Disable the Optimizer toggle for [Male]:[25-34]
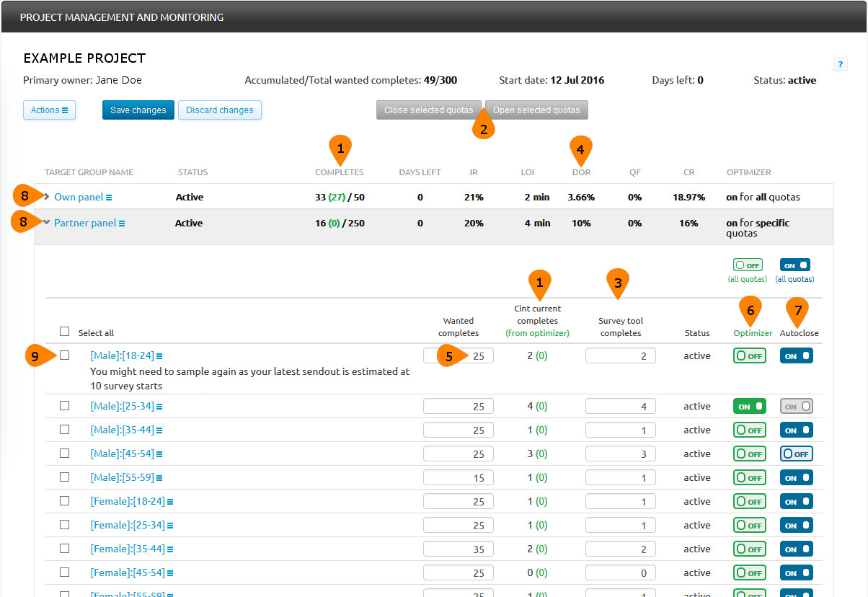This screenshot has height=597, width=868. (749, 406)
